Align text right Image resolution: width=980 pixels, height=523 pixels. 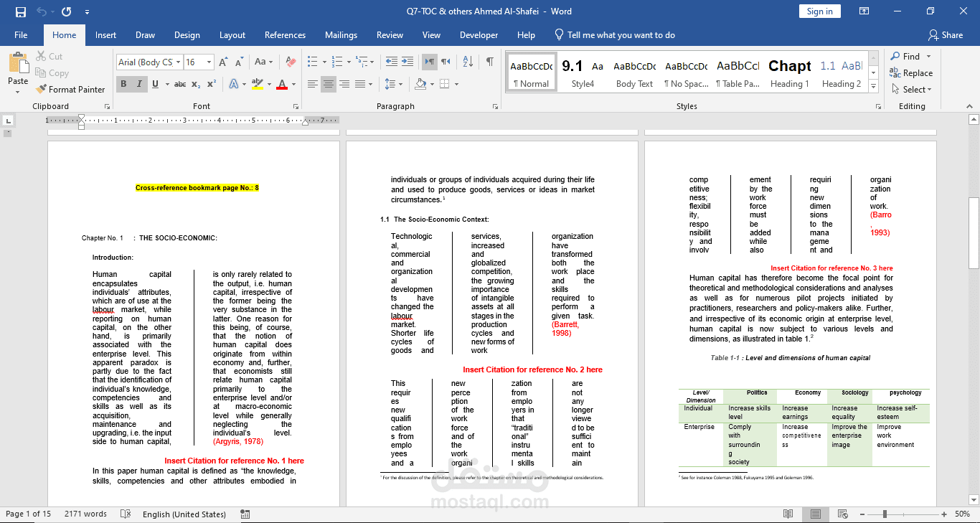[x=344, y=84]
